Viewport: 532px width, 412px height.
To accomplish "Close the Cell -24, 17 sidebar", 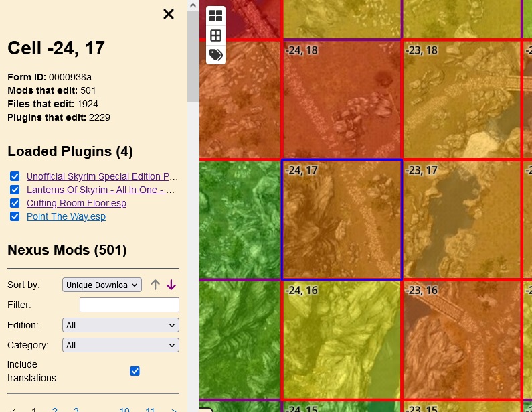I will (x=169, y=14).
